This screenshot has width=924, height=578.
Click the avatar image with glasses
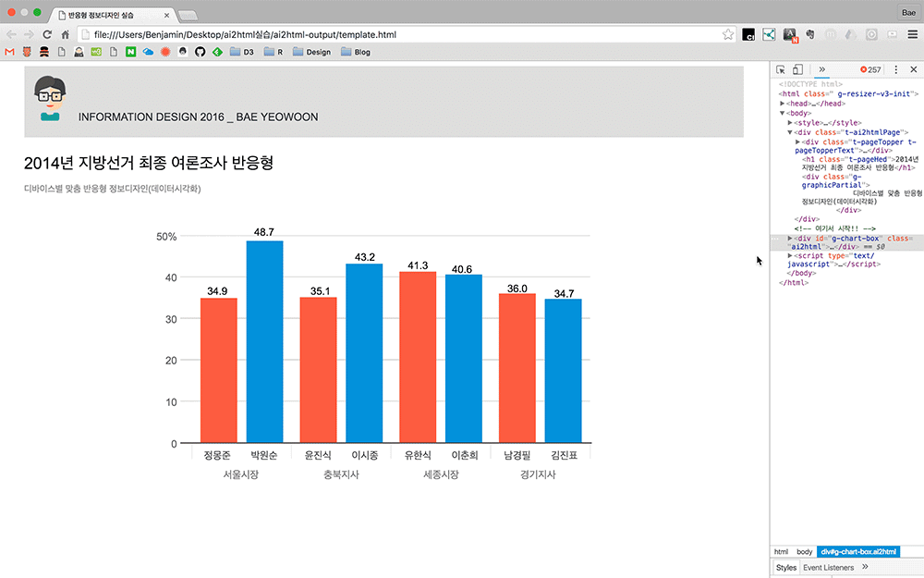[x=50, y=98]
